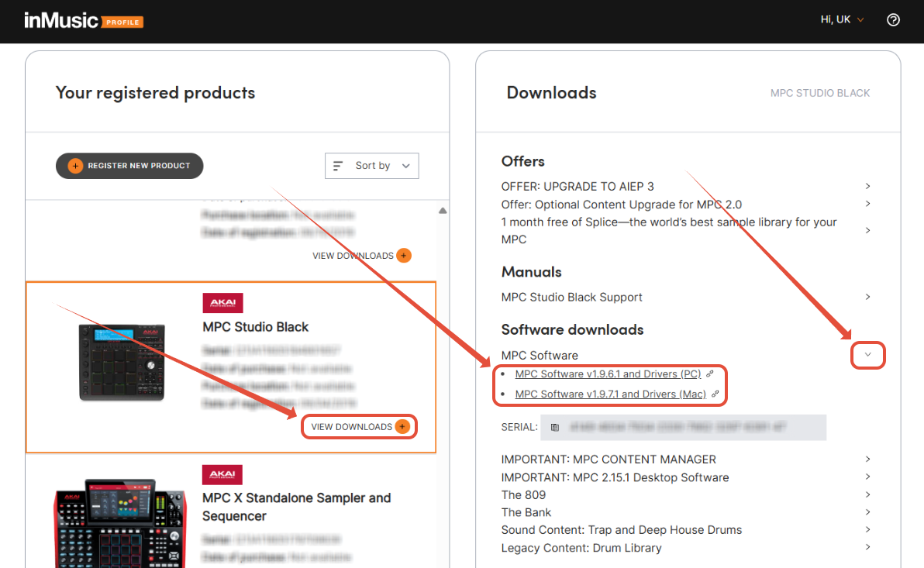Click the inMusic Profile logo

(84, 21)
